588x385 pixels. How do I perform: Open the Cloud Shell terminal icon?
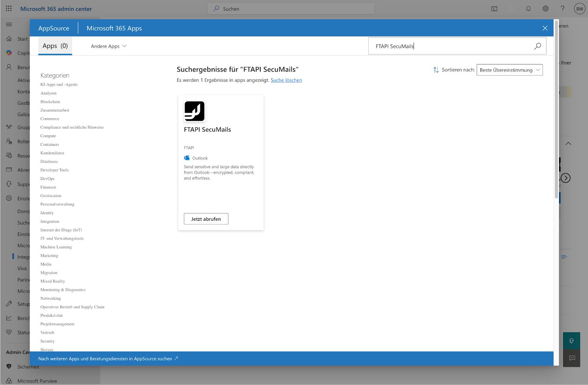[x=494, y=9]
